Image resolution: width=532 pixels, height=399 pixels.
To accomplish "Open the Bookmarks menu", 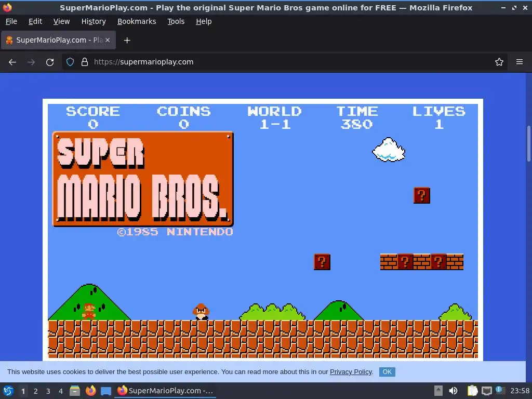I will (x=137, y=21).
